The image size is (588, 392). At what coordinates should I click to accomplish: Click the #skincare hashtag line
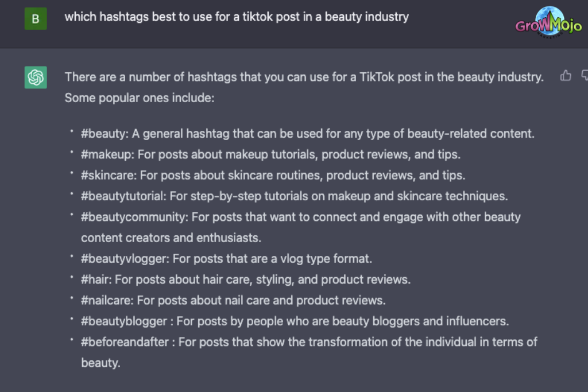pos(273,176)
